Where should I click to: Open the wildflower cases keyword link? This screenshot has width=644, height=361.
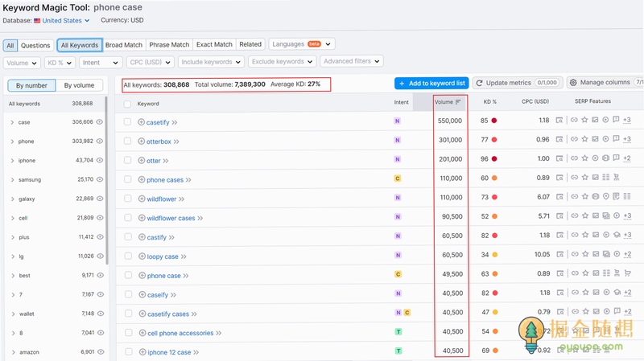point(171,218)
